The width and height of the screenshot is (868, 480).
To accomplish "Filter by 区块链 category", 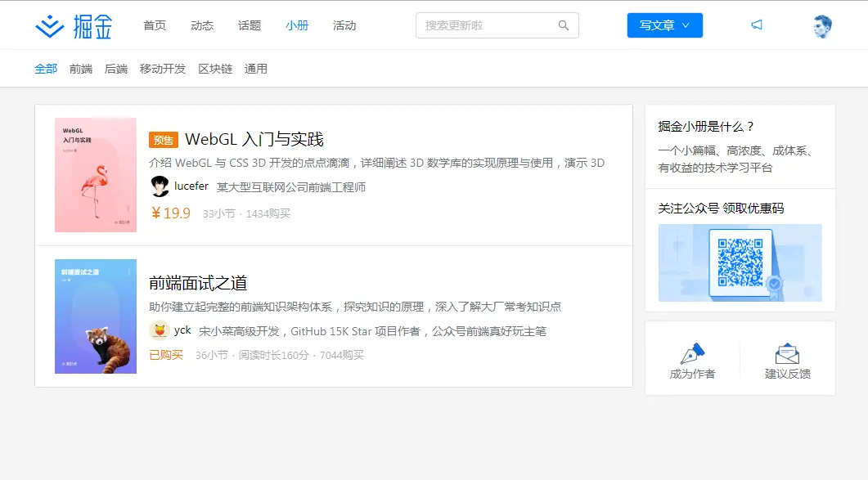I will tap(215, 69).
